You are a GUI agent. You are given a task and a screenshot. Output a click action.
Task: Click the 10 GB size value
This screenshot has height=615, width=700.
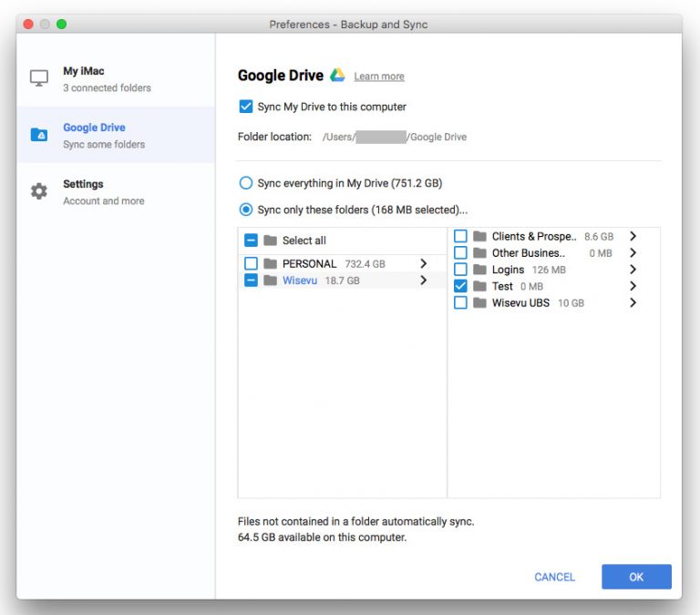(x=571, y=303)
